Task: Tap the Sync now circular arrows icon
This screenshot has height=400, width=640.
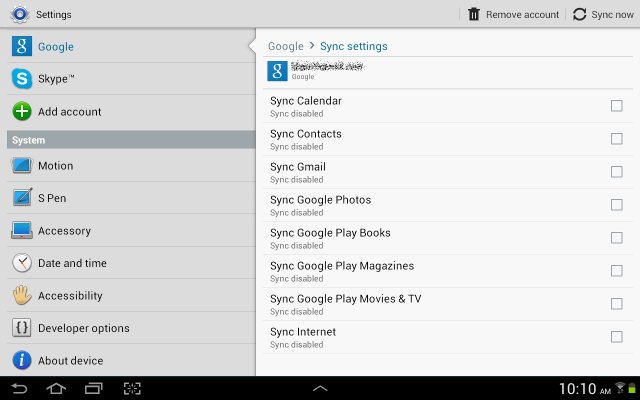Action: point(580,14)
